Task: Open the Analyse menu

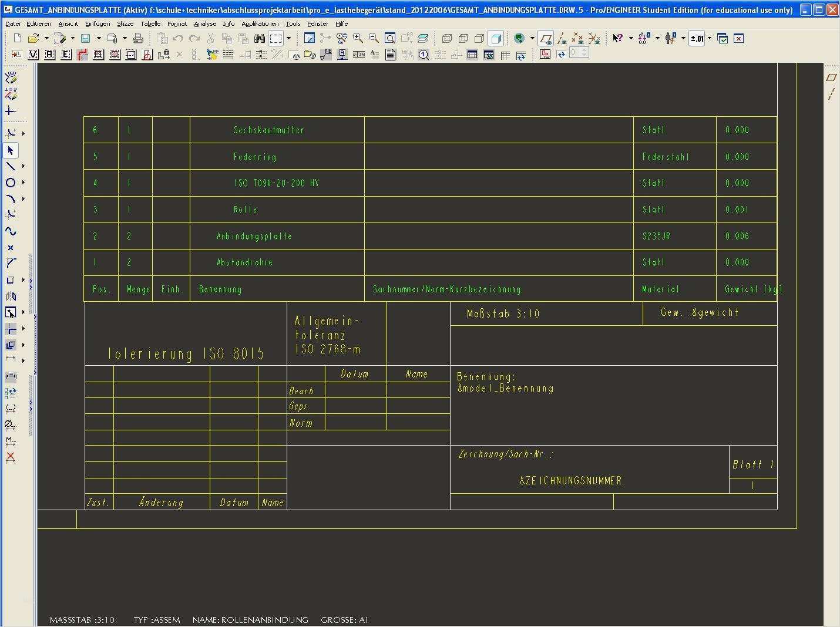Action: [205, 23]
